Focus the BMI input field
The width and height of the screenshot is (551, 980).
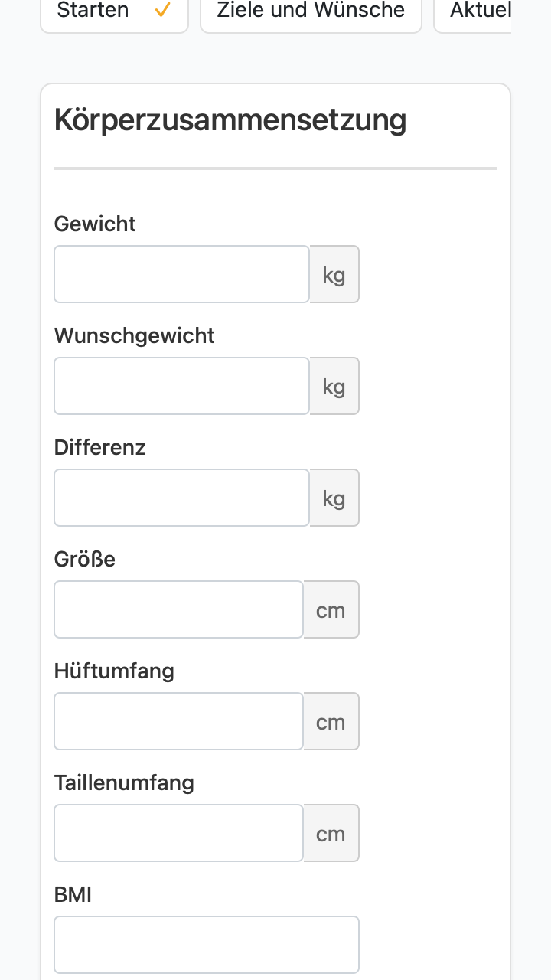click(x=207, y=945)
